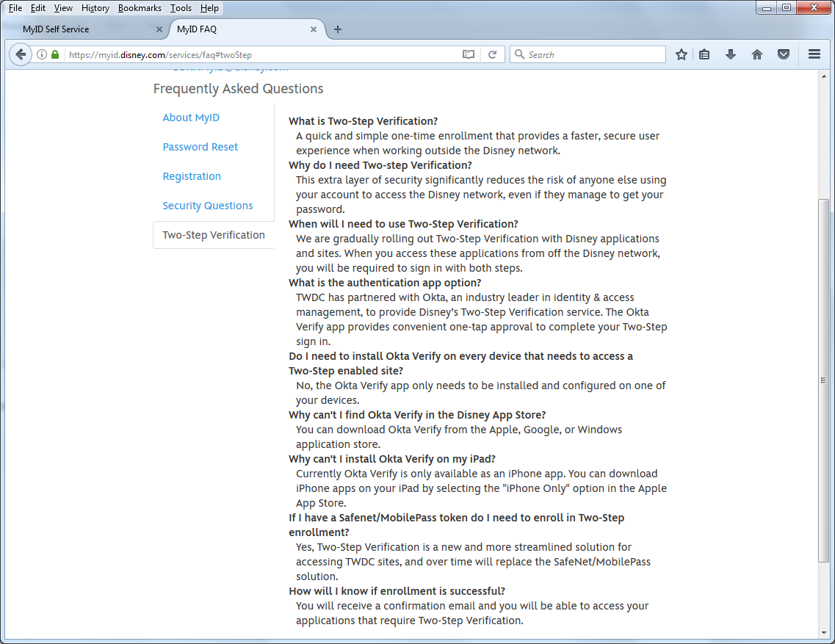
Task: Toggle Reader View icon in address bar
Action: (468, 54)
